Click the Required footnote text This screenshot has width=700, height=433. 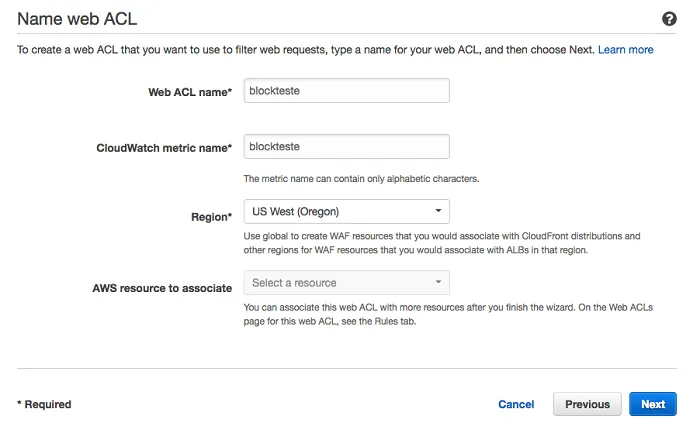click(44, 404)
